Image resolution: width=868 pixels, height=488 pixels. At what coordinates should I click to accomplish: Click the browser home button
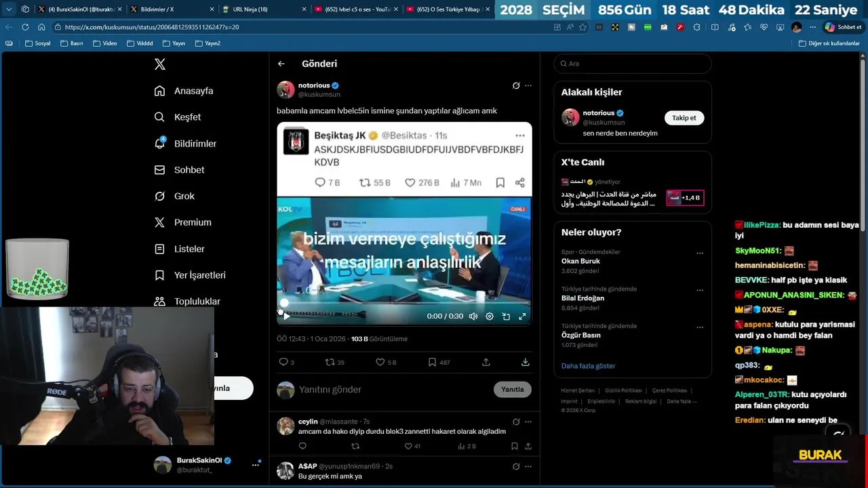(x=41, y=27)
